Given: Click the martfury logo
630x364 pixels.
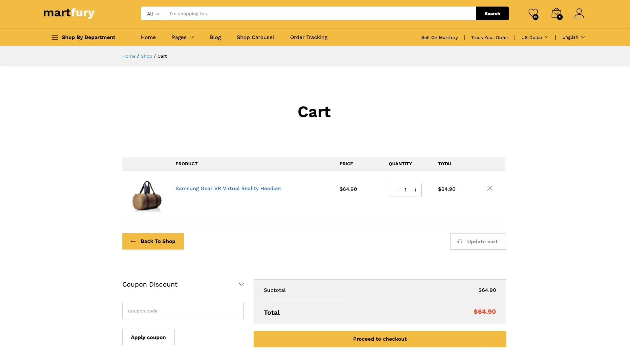Looking at the screenshot, I should pyautogui.click(x=69, y=13).
